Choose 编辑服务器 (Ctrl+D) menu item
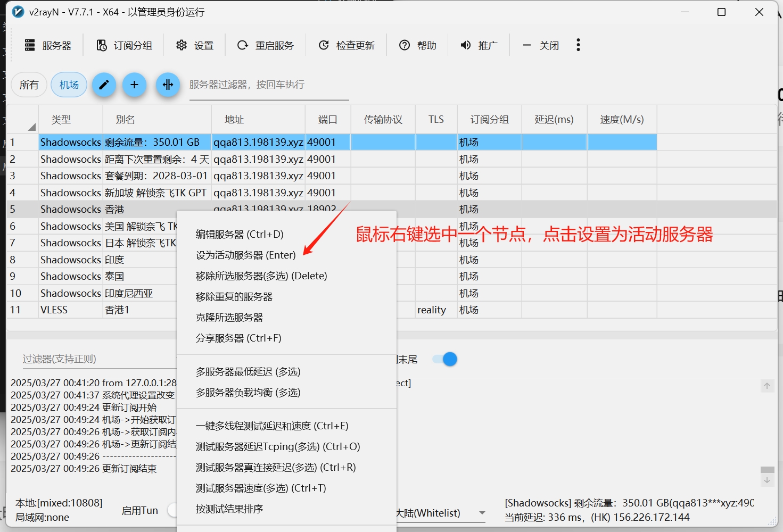 (286, 234)
